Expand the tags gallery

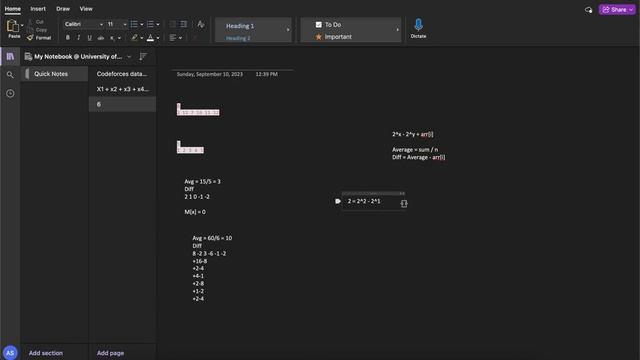(x=397, y=30)
